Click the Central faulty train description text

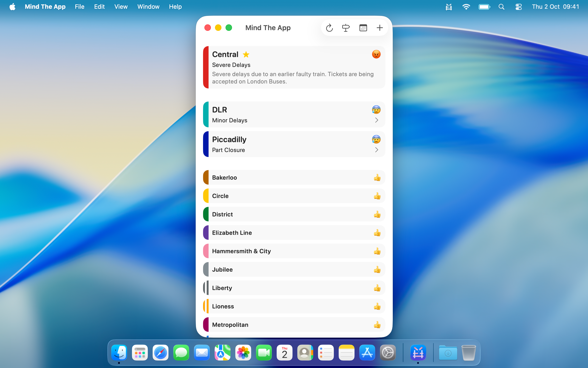click(293, 78)
